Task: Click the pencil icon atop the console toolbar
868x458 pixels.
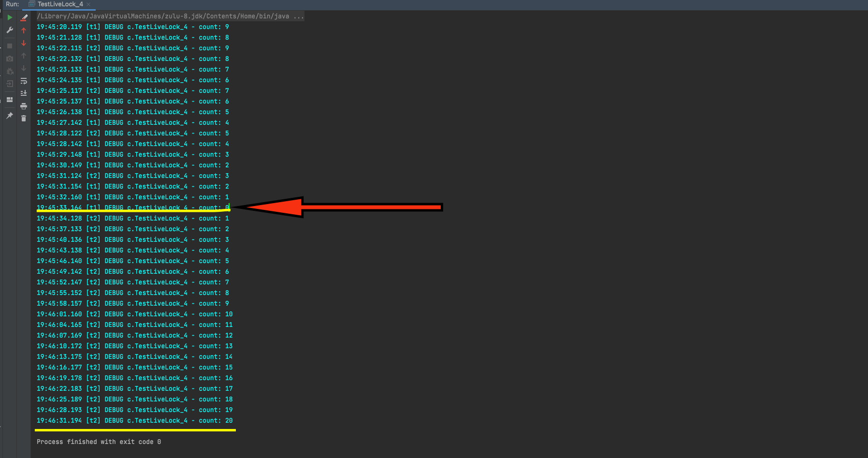Action: coord(24,17)
